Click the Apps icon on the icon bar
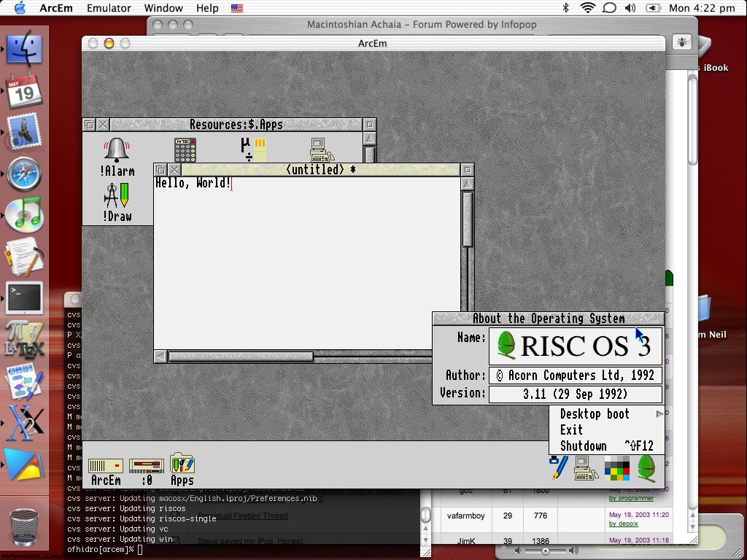 click(182, 464)
